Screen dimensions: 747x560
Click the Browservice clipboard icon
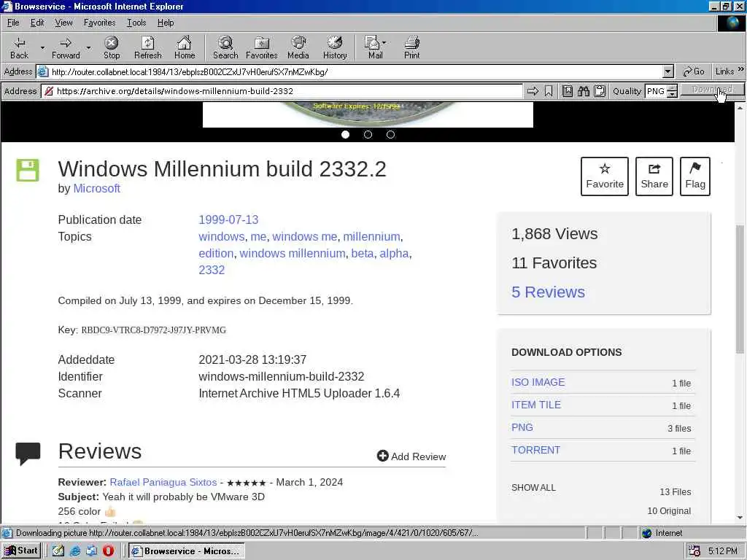point(600,91)
